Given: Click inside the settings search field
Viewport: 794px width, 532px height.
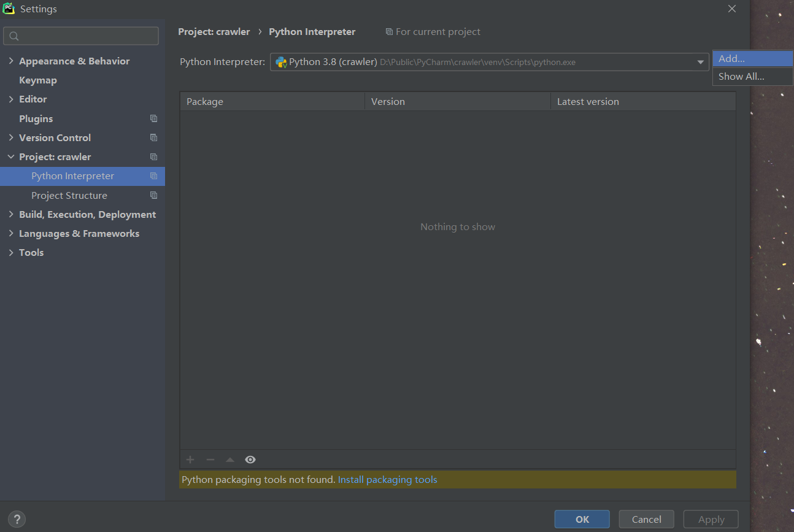Looking at the screenshot, I should (81, 36).
